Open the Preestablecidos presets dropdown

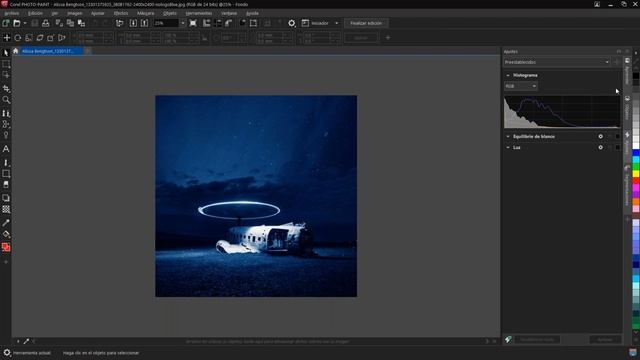[557, 62]
